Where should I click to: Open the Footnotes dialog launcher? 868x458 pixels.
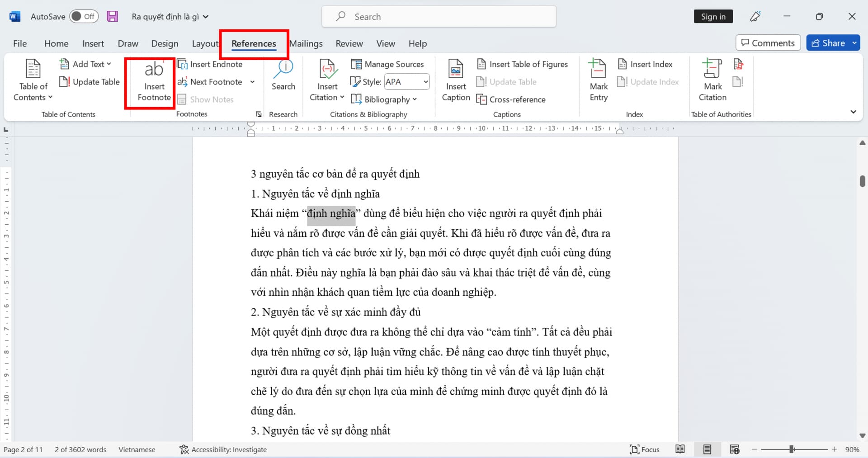[259, 114]
